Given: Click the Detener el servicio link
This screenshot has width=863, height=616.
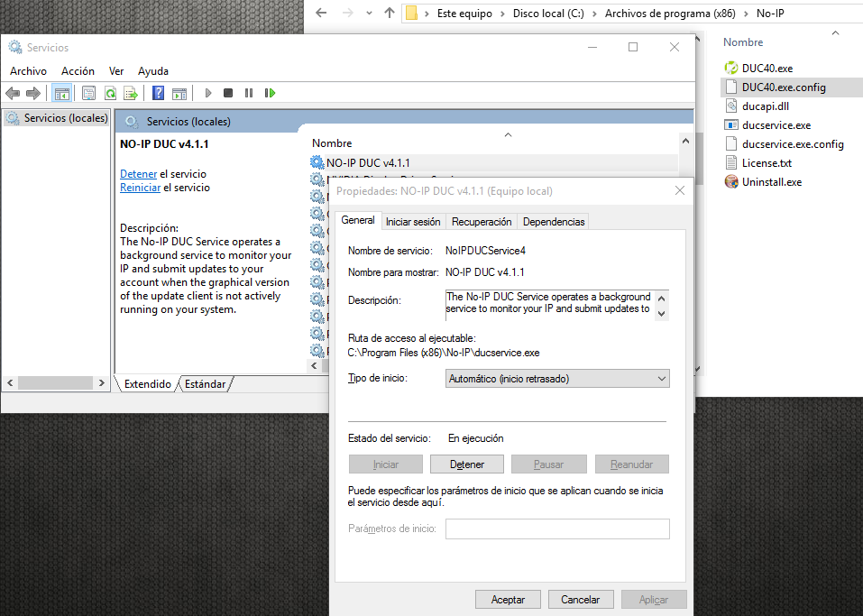Looking at the screenshot, I should (x=138, y=174).
